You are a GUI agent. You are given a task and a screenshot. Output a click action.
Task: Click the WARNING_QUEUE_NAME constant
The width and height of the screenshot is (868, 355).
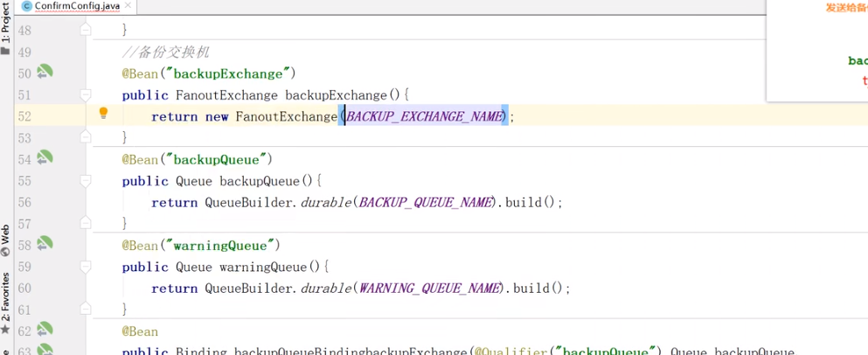(x=429, y=289)
